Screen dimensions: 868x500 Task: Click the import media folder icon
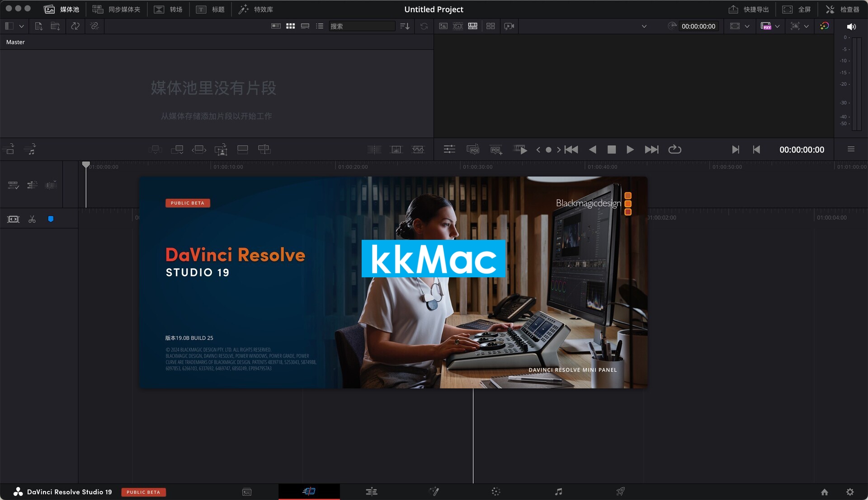click(55, 26)
